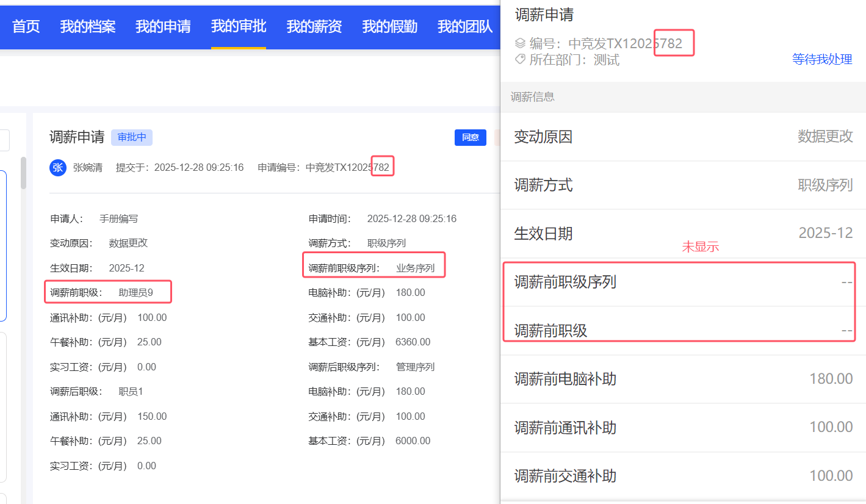This screenshot has height=504, width=866.
Task: Select the 变动原因 row in side panel
Action: click(683, 137)
